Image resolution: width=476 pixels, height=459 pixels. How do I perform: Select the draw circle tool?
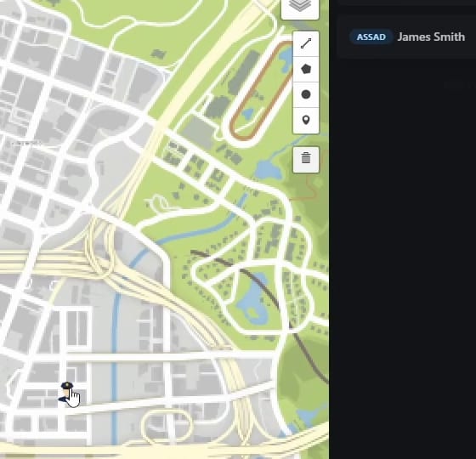(306, 94)
